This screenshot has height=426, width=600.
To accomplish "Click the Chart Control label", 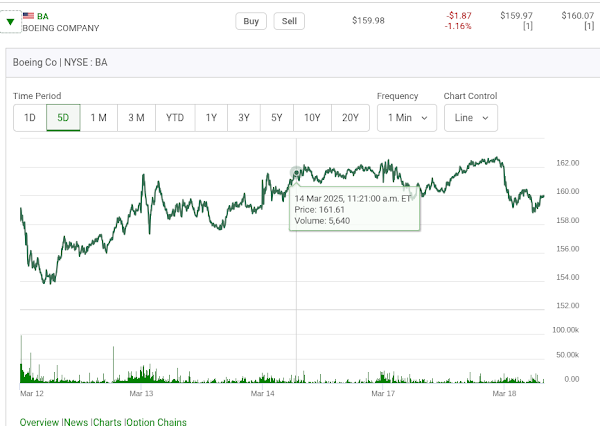I will click(x=470, y=96).
